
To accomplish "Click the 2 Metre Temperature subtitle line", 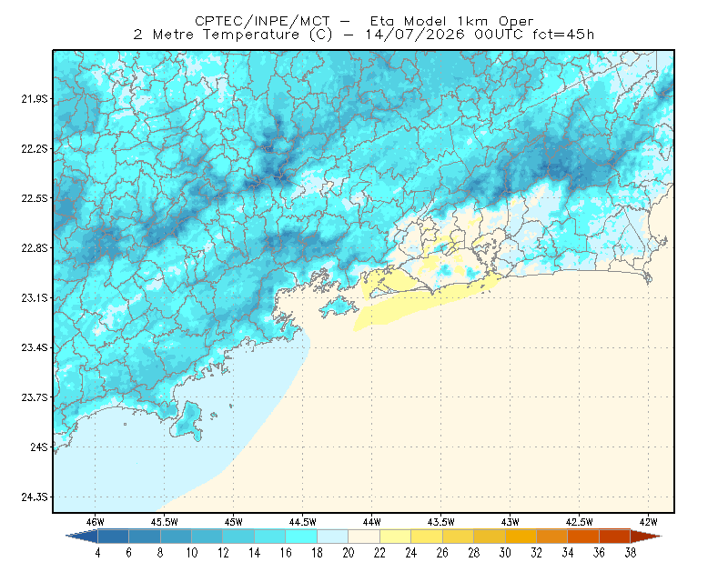I will (363, 35).
